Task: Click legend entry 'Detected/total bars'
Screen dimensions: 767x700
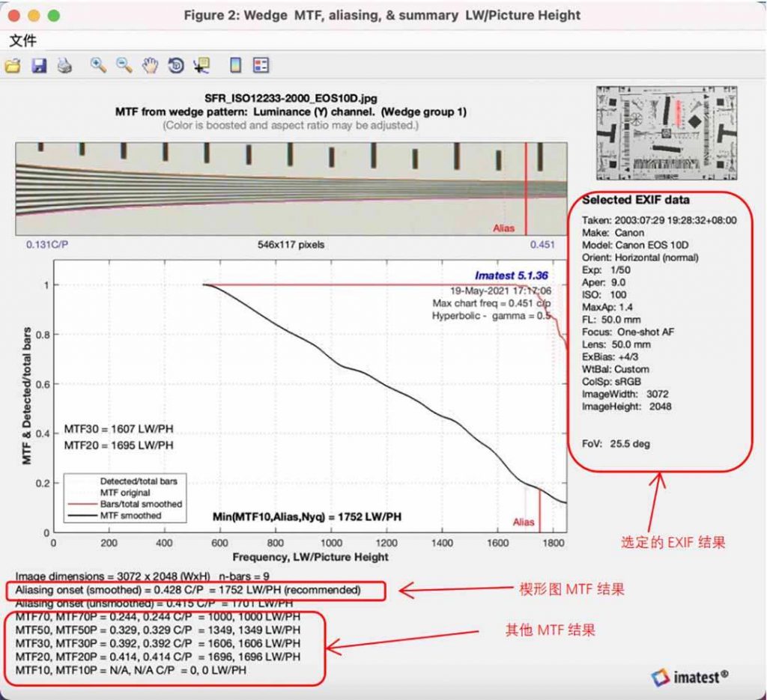Action: pyautogui.click(x=139, y=481)
